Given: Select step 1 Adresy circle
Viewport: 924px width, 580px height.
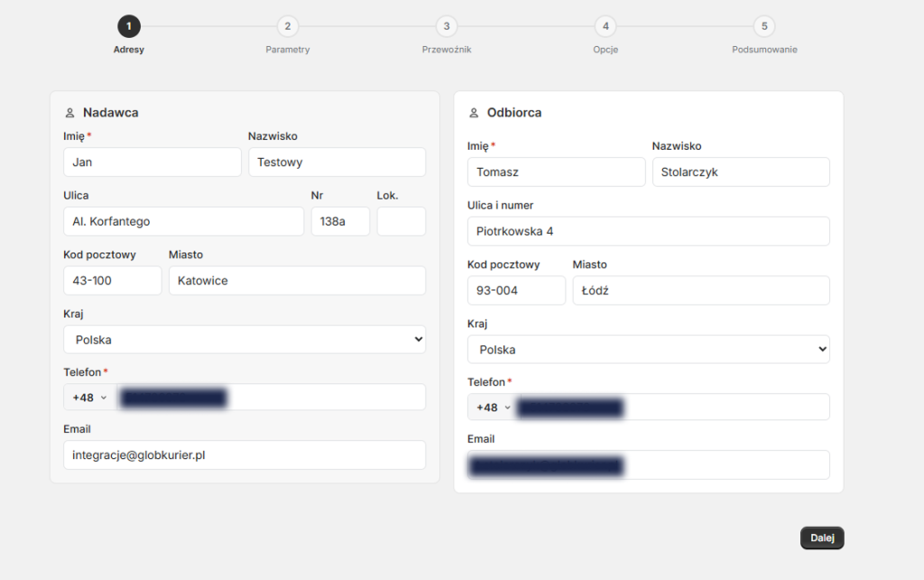Looking at the screenshot, I should (128, 26).
